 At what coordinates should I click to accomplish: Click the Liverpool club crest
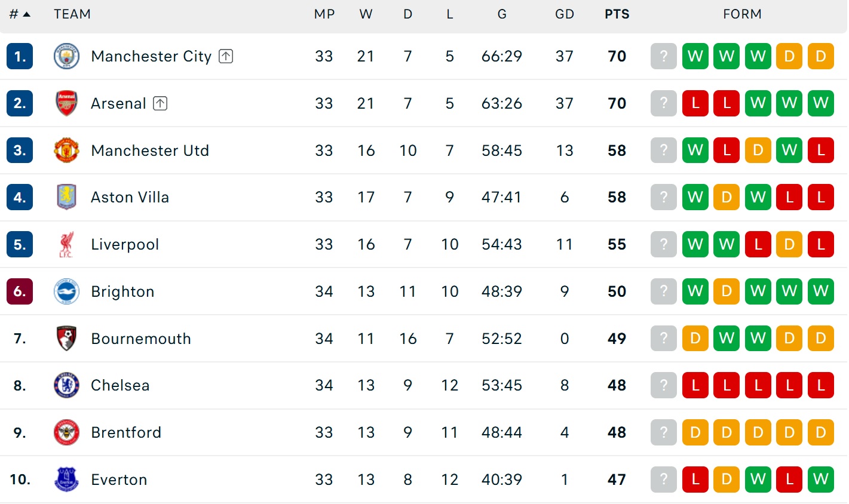[66, 244]
